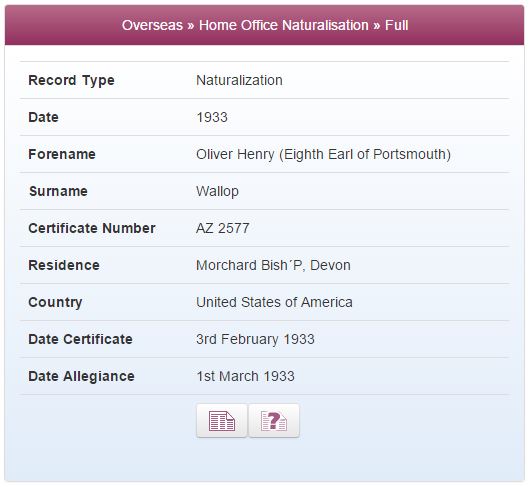This screenshot has width=531, height=487.
Task: Select the Date Allegiance label
Action: (81, 377)
